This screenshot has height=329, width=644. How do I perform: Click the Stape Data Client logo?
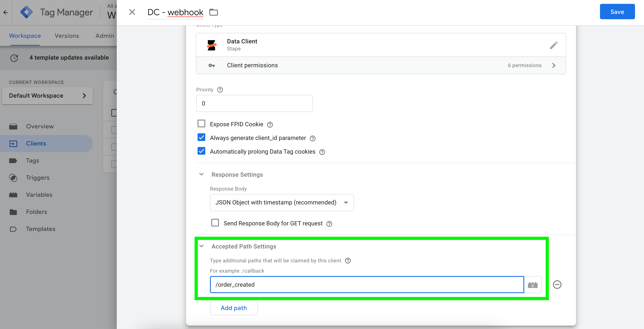click(211, 45)
